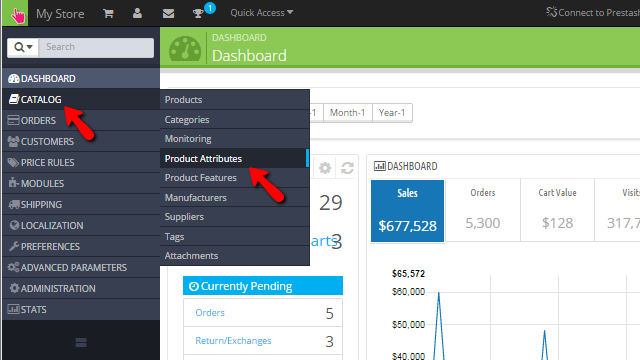This screenshot has height=360, width=640.
Task: Open the customer person icon in top bar
Action: tap(138, 13)
